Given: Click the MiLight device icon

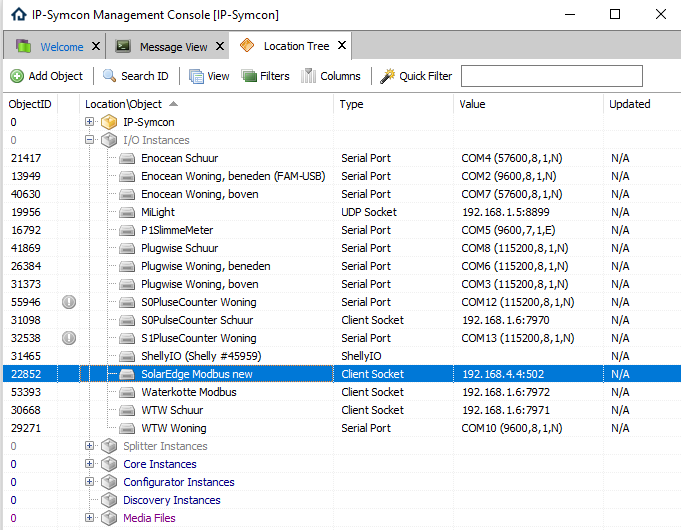Looking at the screenshot, I should coord(127,212).
